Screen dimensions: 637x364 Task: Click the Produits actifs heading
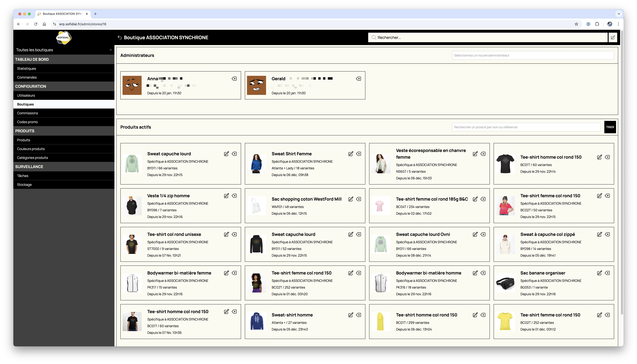[136, 127]
